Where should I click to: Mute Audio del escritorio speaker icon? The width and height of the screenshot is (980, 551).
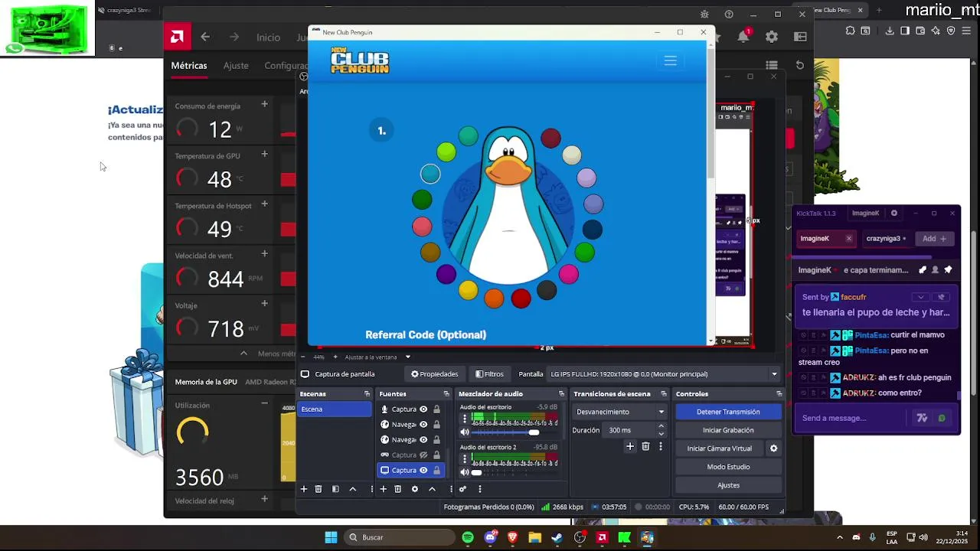pos(464,432)
